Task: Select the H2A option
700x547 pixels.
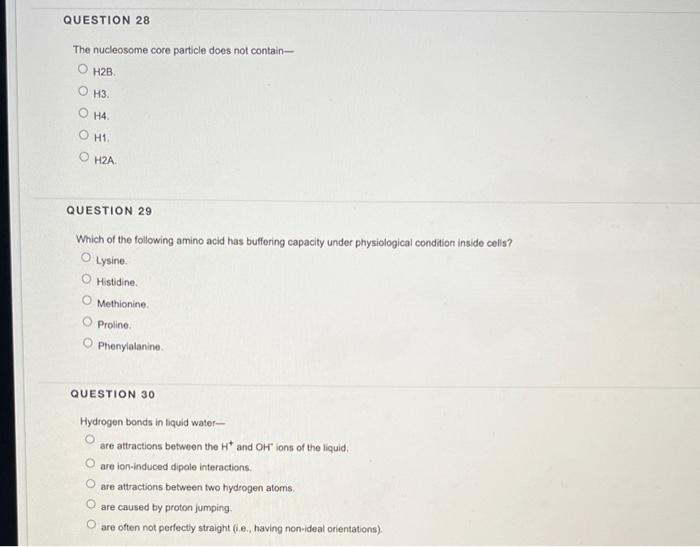Action: pos(84,157)
